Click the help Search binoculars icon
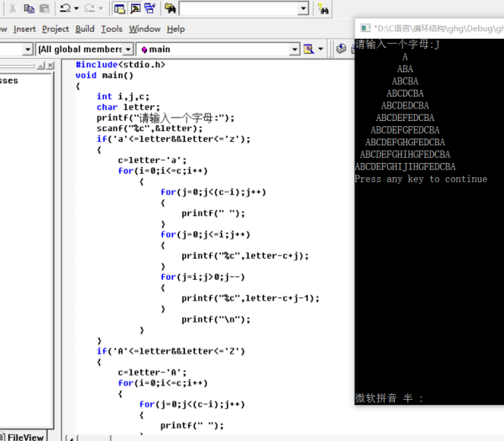This screenshot has height=441, width=504. pyautogui.click(x=323, y=8)
